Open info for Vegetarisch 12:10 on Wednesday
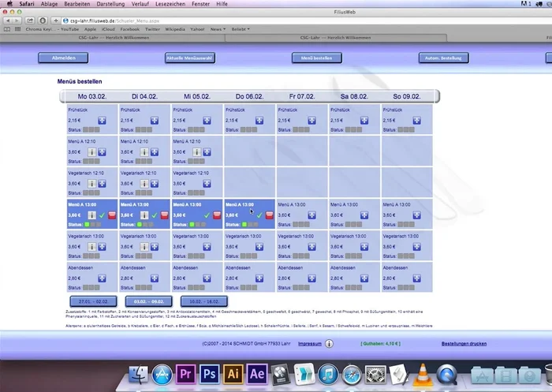The height and width of the screenshot is (392, 552). [197, 183]
